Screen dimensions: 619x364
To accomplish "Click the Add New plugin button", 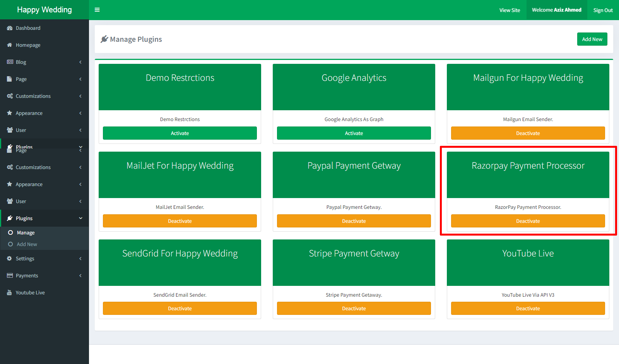I will coord(592,39).
